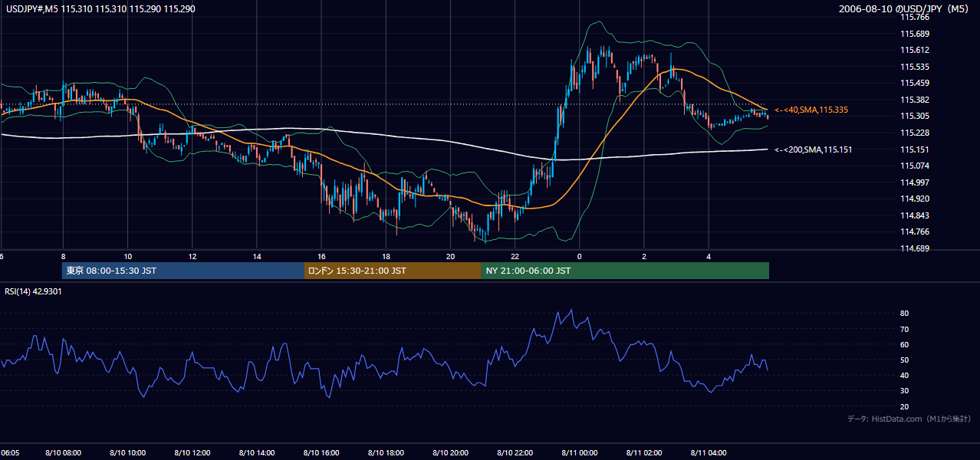
Task: Click the 2006-08-10 のUSD/JPY (M5) heading
Action: click(x=905, y=9)
